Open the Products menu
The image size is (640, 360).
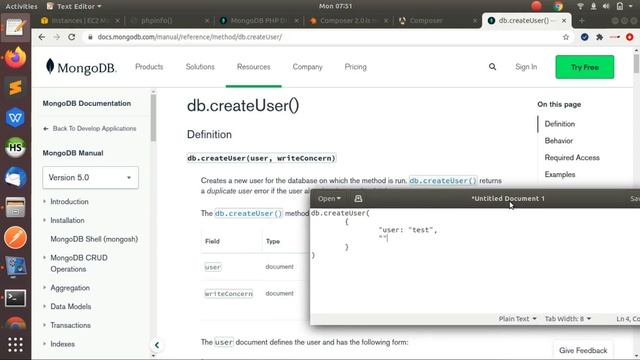click(149, 67)
